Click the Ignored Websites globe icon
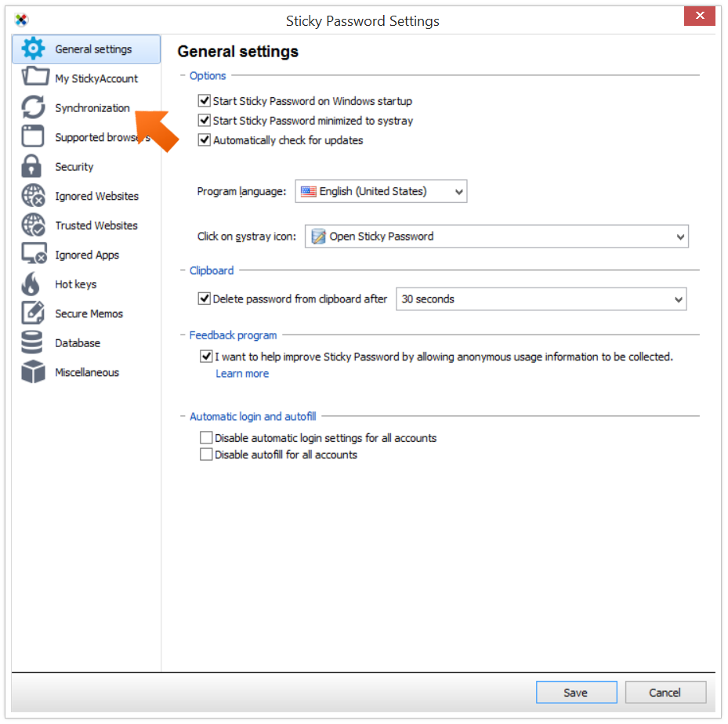The height and width of the screenshot is (724, 728). 34,195
